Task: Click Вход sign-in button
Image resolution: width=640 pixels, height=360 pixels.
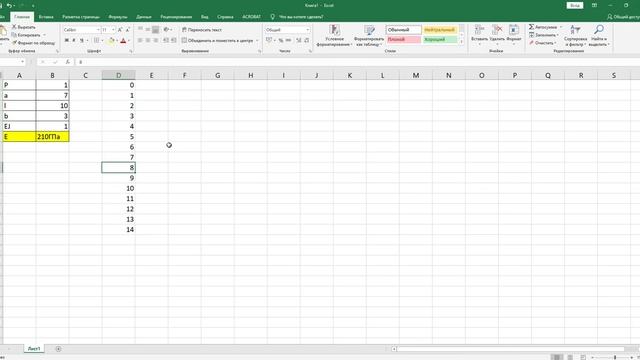Action: pos(575,5)
